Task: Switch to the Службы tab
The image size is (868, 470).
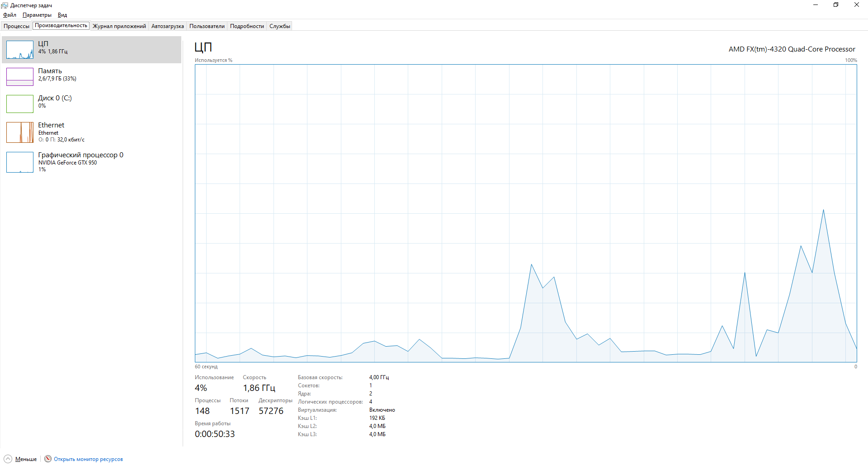Action: pos(280,26)
